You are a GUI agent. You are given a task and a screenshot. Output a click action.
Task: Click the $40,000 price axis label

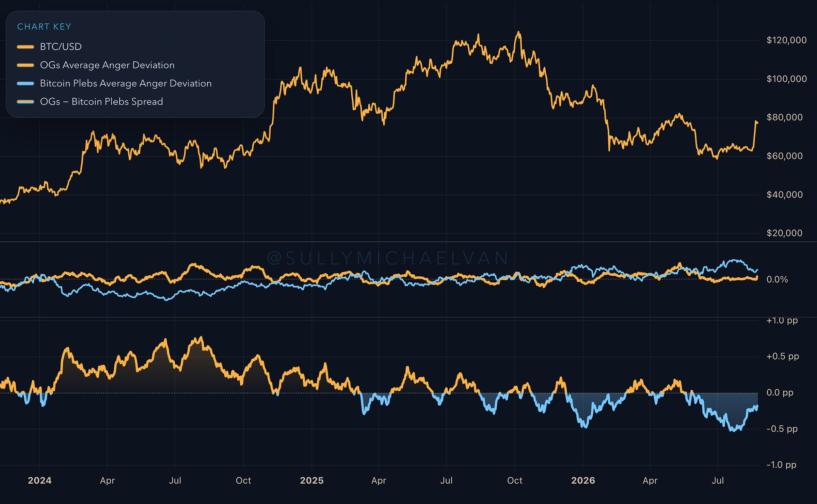click(784, 195)
